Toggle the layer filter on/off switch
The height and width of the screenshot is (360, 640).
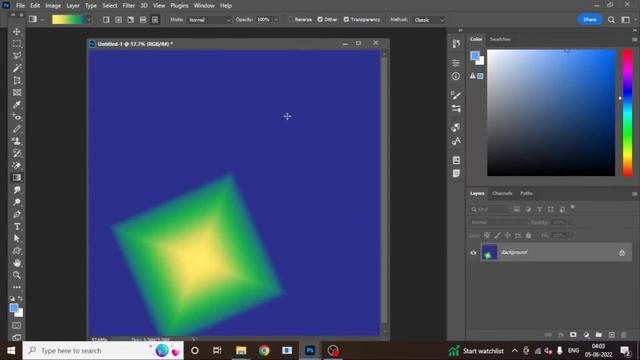pyautogui.click(x=573, y=207)
